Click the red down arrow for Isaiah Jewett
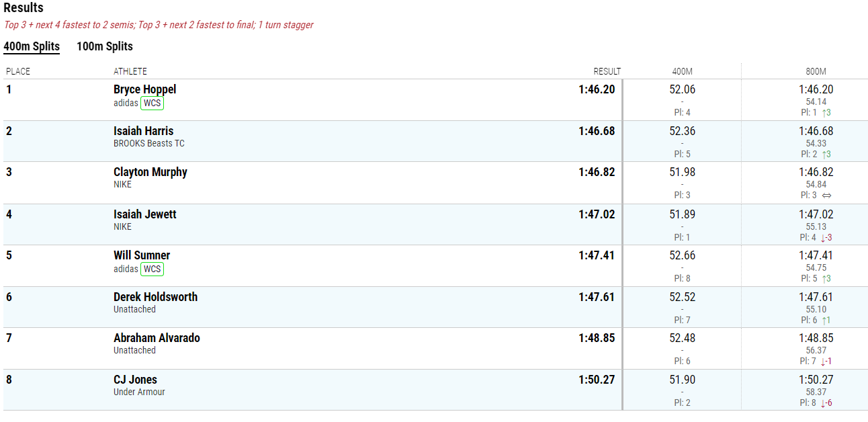868x422 pixels. point(823,237)
